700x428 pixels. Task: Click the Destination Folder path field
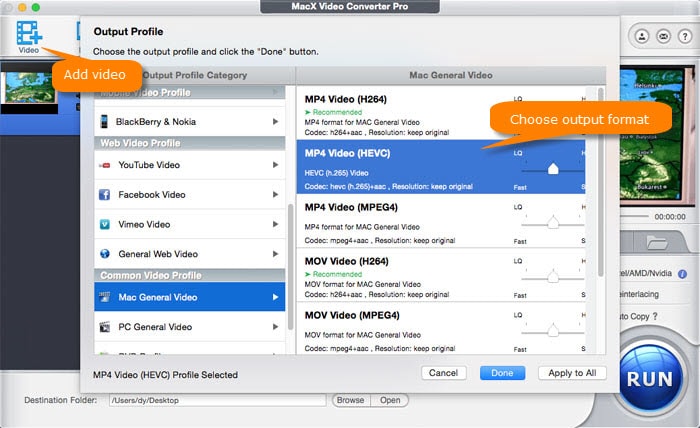coord(217,400)
